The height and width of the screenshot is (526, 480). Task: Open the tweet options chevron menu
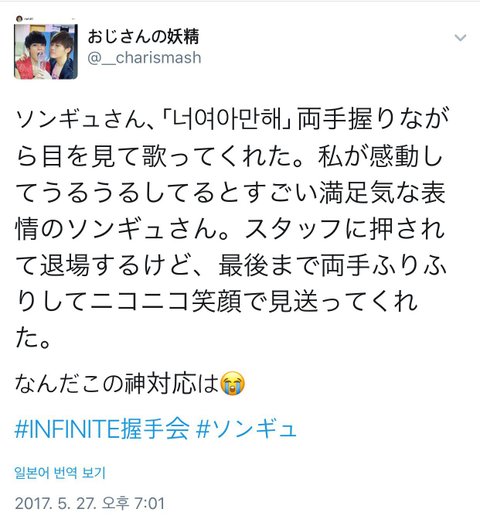[x=460, y=37]
